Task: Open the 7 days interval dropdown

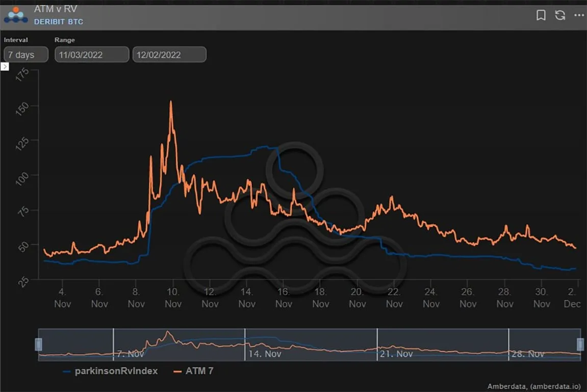Action: click(x=26, y=55)
